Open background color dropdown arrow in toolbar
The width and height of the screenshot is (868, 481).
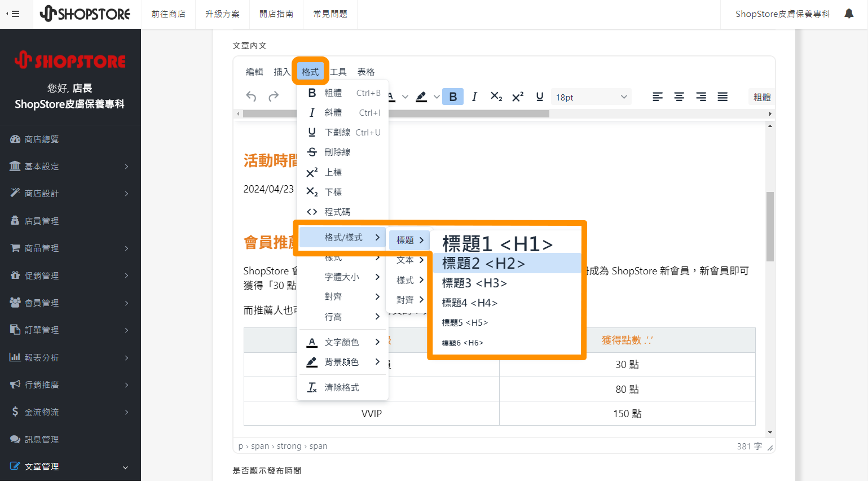pyautogui.click(x=437, y=97)
